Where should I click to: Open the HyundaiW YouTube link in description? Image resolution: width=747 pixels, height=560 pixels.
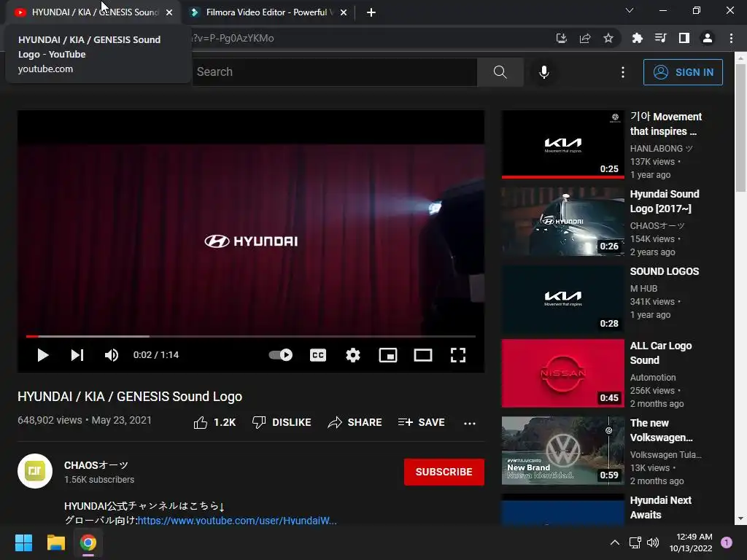click(237, 521)
